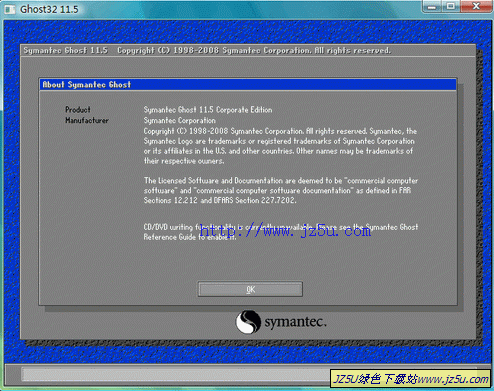Click the Symantec logo at the bottom
Screen dimensions: 494x391
click(x=281, y=322)
